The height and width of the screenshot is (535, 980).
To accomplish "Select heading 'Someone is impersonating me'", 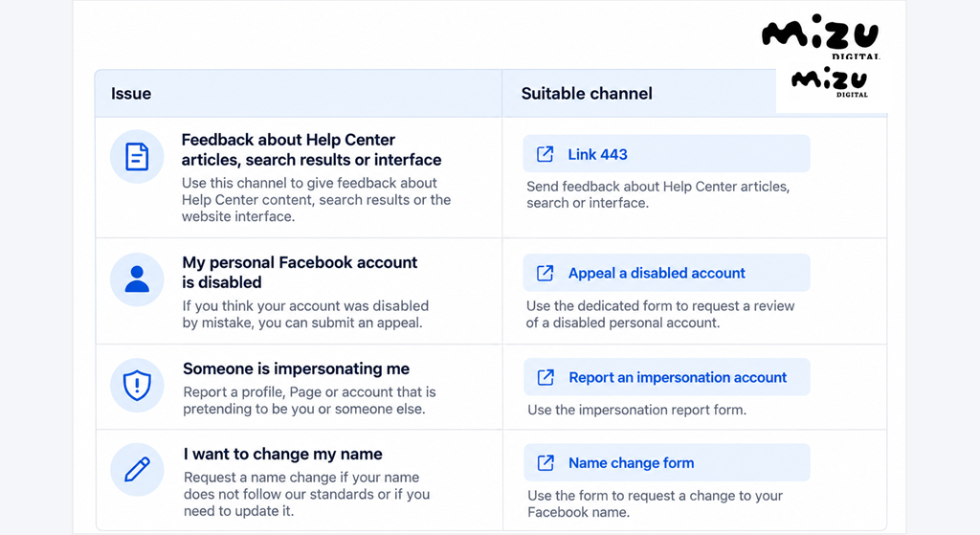I will (296, 368).
